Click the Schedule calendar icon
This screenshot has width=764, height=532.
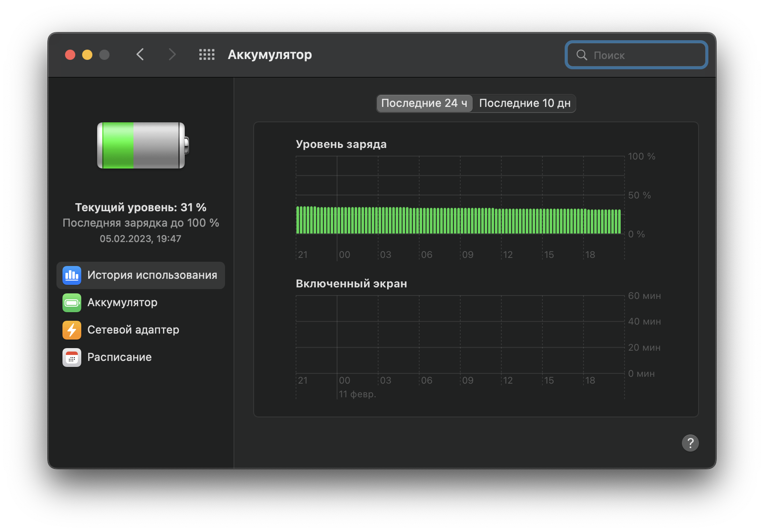click(x=71, y=358)
